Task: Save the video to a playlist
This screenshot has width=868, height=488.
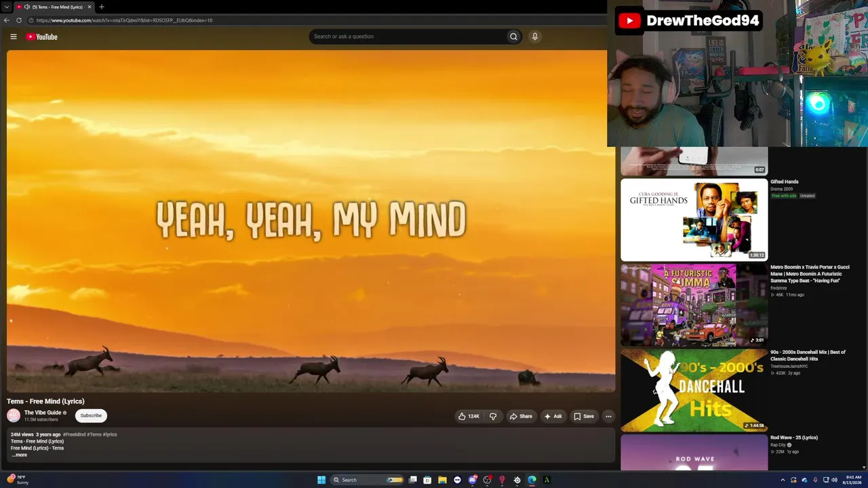Action: tap(584, 416)
